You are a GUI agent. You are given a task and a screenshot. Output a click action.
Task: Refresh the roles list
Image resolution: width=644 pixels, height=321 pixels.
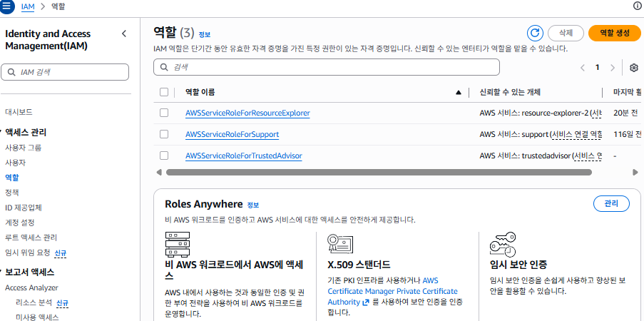[535, 34]
